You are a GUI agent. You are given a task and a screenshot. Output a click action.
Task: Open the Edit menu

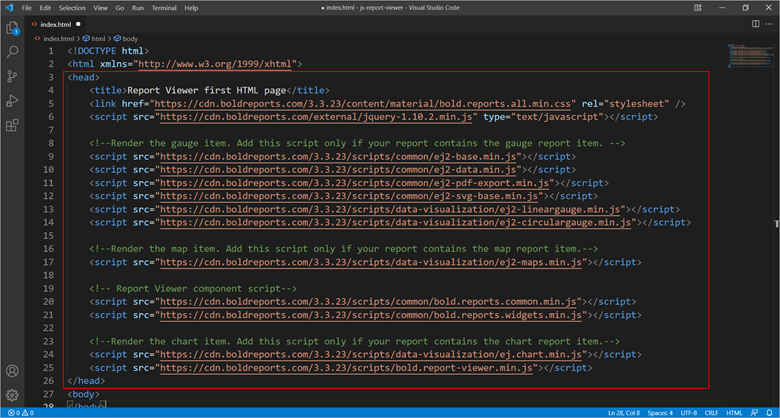click(45, 8)
